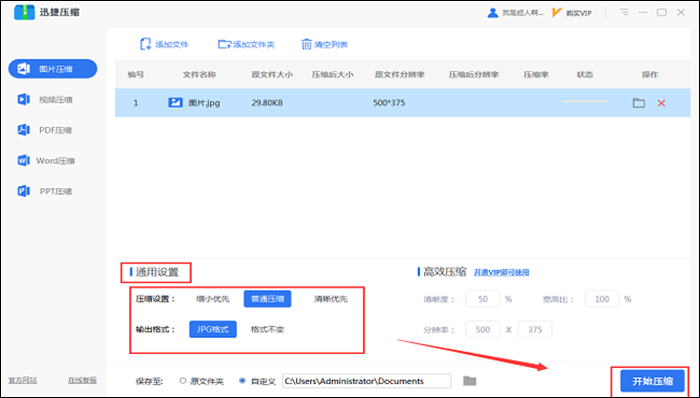Select 格式不变 output format
Screen dimensions: 700x398
(x=267, y=329)
